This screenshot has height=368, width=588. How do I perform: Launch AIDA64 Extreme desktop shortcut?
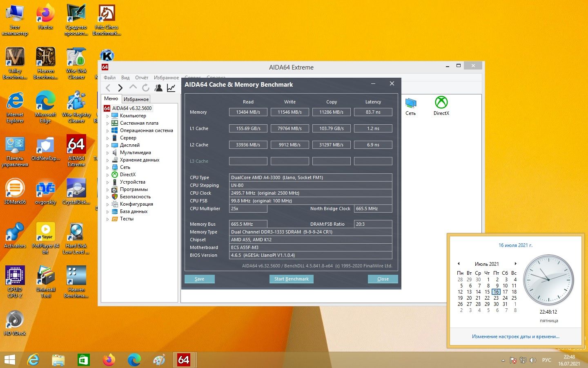pos(76,150)
